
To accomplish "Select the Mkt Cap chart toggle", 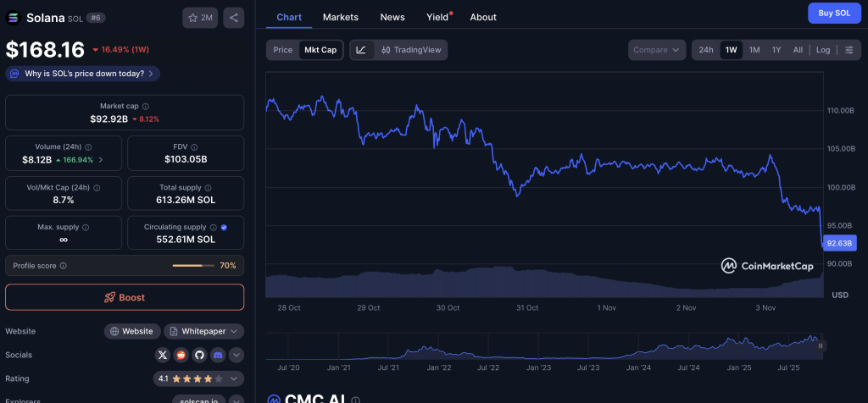I will pos(320,50).
